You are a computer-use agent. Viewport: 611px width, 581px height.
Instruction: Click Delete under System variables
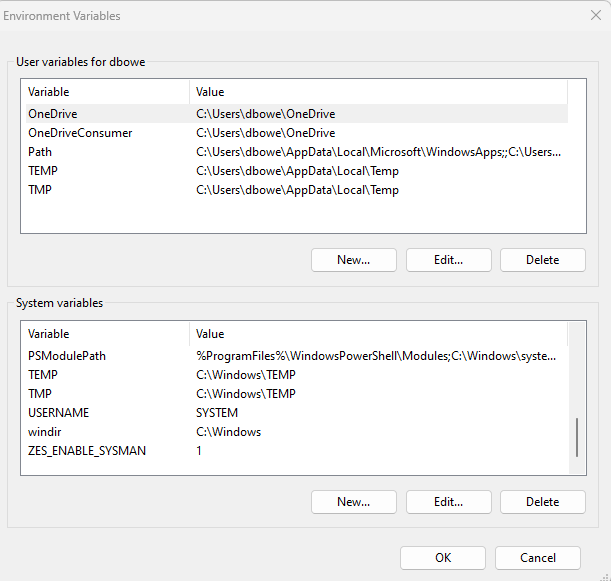pos(542,502)
